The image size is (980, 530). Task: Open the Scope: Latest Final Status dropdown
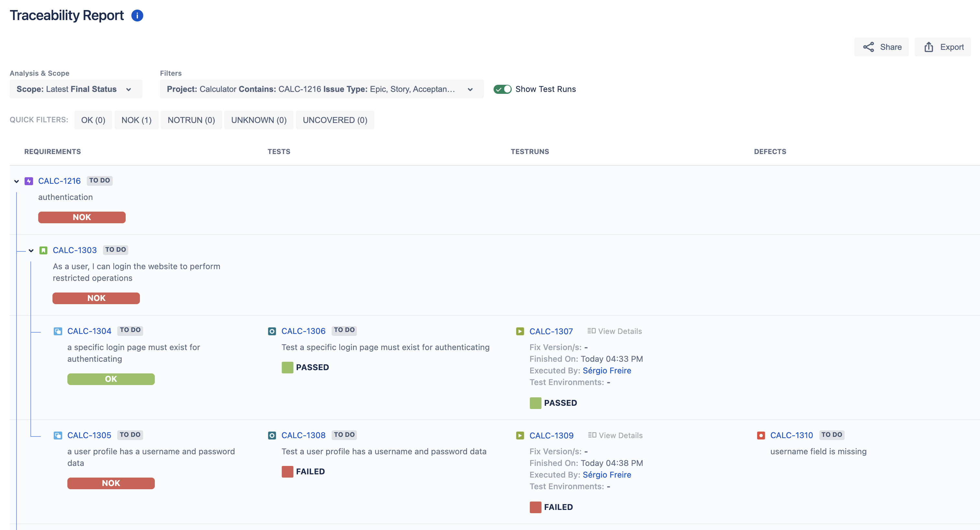click(x=76, y=89)
